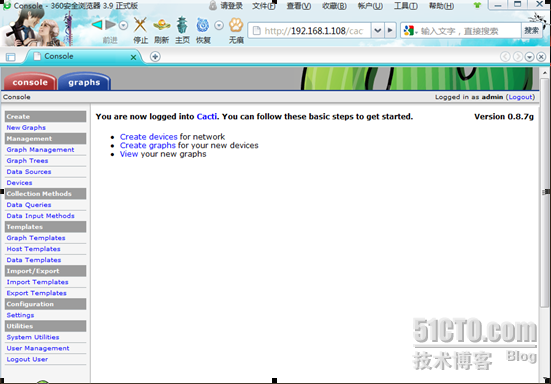The image size is (551, 384).
Task: Open the restore dropdown arrow next to restore icon
Action: 219,25
